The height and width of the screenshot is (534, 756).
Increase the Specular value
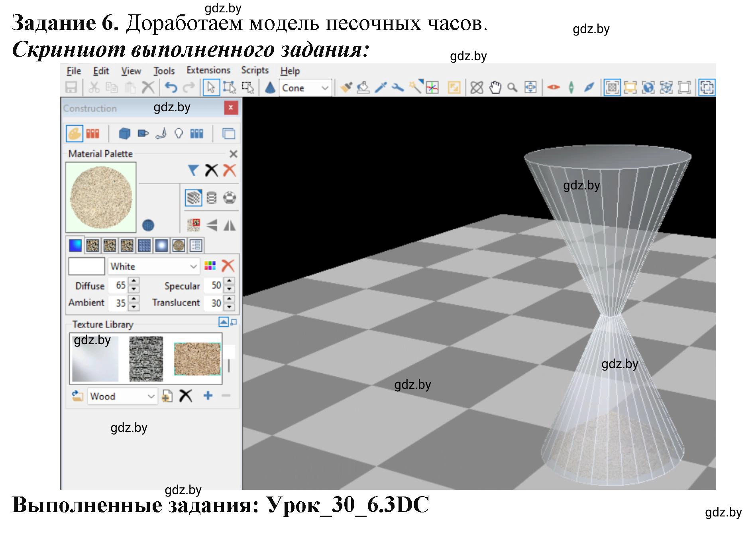(x=229, y=281)
